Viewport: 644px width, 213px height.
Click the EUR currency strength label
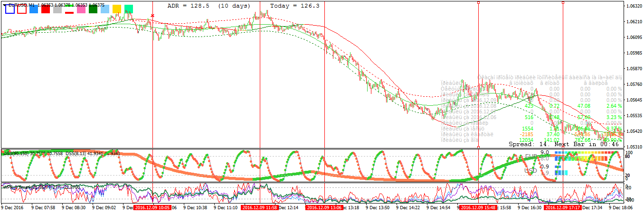(530, 156)
